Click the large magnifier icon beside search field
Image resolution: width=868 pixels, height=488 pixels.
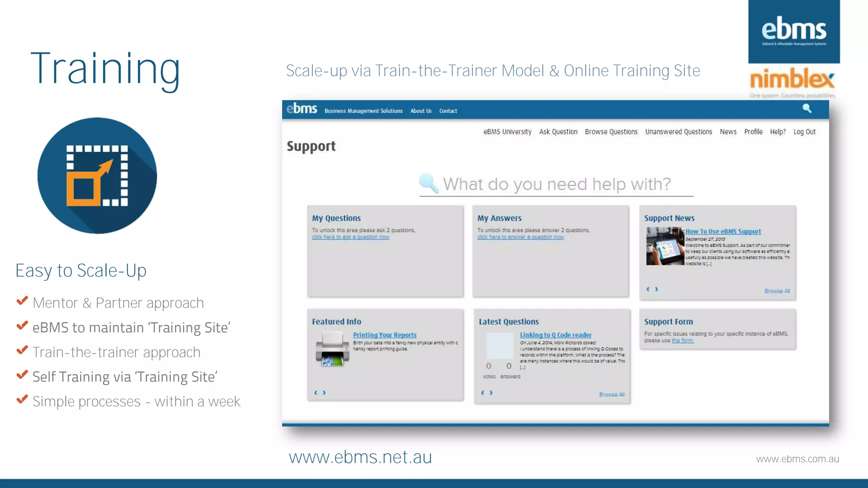428,183
